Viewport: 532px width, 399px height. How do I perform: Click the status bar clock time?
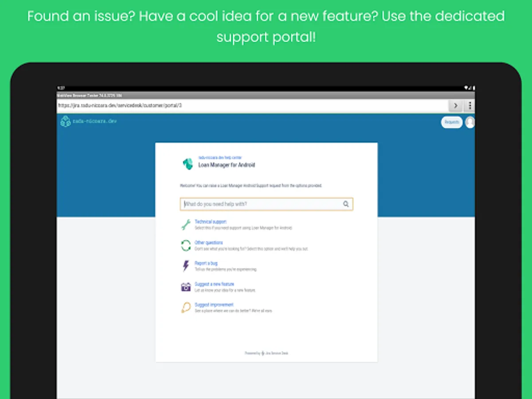point(61,88)
